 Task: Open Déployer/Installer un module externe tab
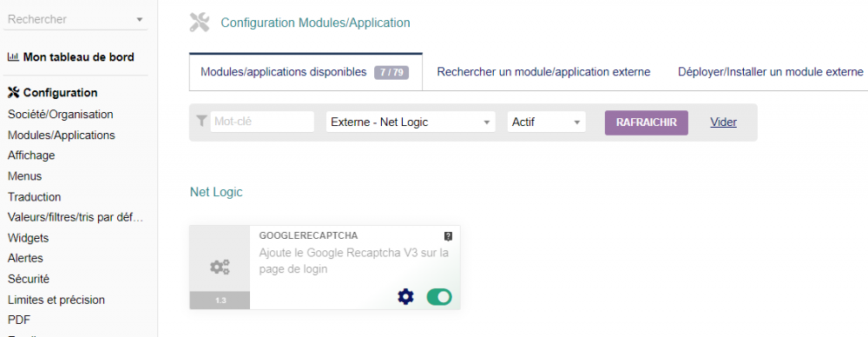[771, 72]
